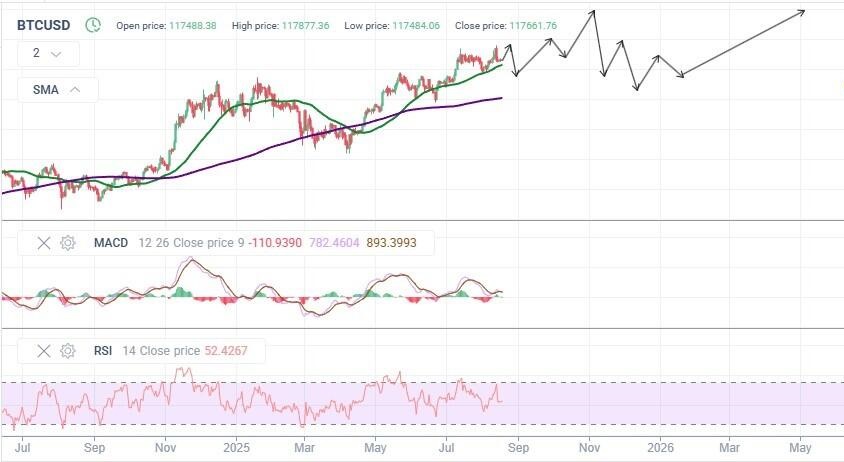This screenshot has height=462, width=844.
Task: Click the May label at far right
Action: (x=800, y=448)
